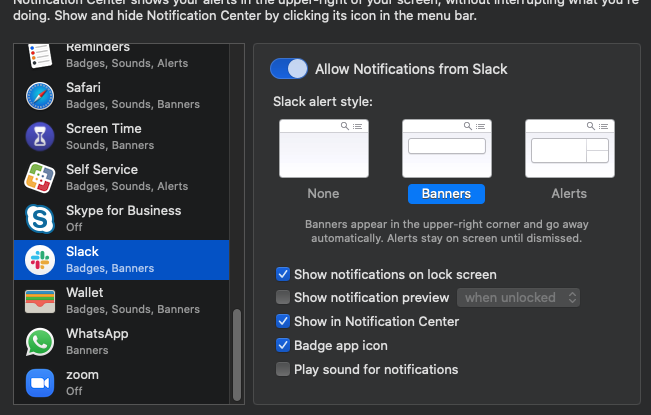Choose the None alert style thumbnail
The height and width of the screenshot is (415, 651).
point(324,149)
